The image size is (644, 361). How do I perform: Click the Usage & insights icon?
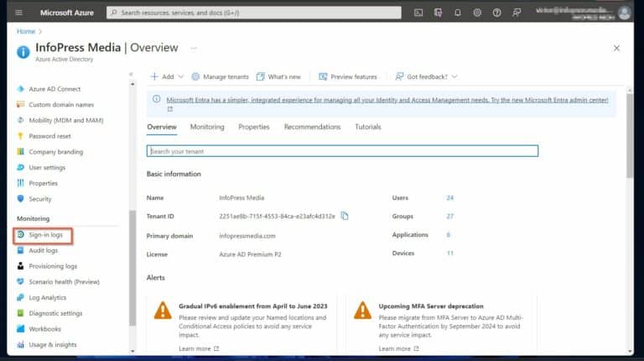pos(20,344)
